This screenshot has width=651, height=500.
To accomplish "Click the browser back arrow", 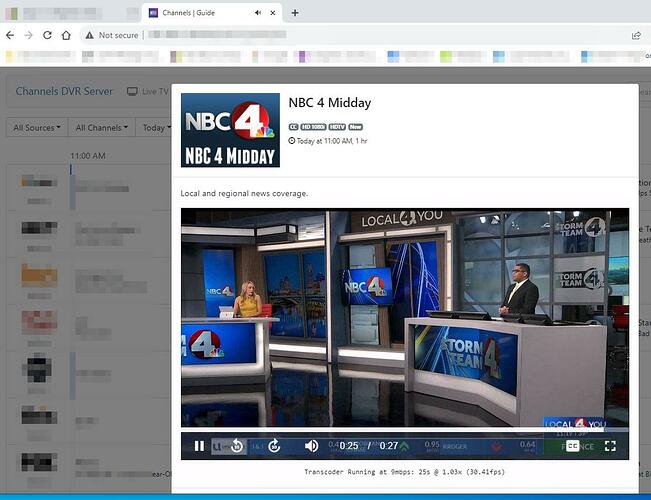I will 9,35.
